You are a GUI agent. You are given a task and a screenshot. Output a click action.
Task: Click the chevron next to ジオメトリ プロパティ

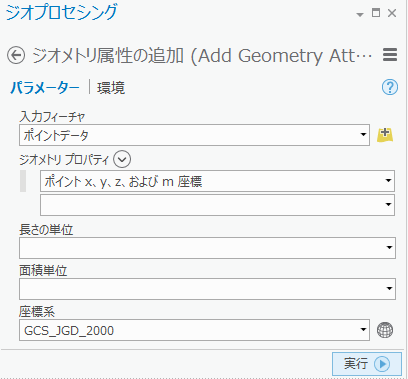[x=122, y=159]
